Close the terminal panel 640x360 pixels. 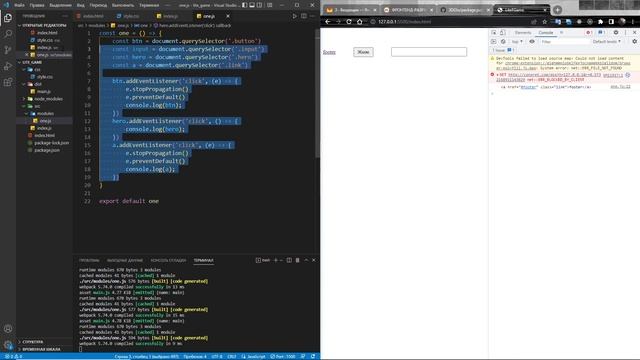(314, 260)
